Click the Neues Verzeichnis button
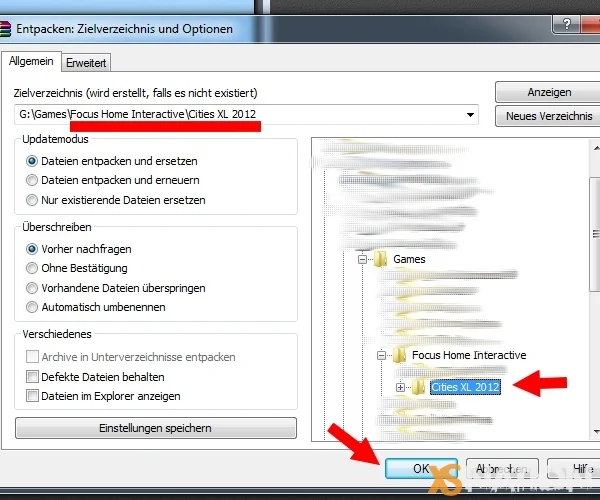 [x=549, y=116]
